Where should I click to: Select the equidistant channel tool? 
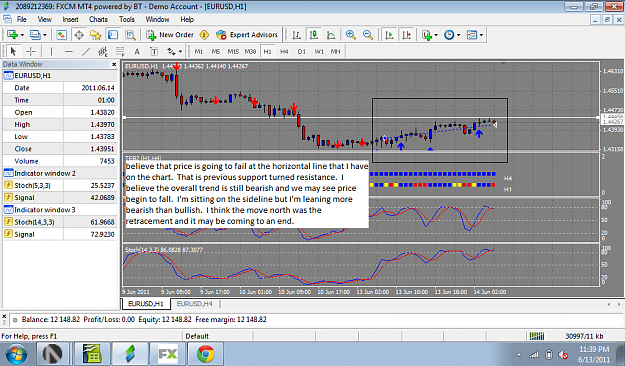pos(103,51)
